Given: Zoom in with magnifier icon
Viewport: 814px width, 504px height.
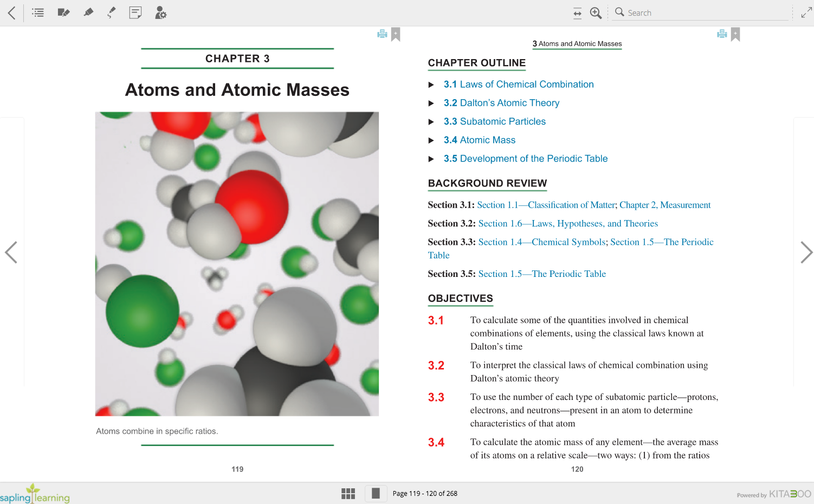Looking at the screenshot, I should tap(596, 13).
